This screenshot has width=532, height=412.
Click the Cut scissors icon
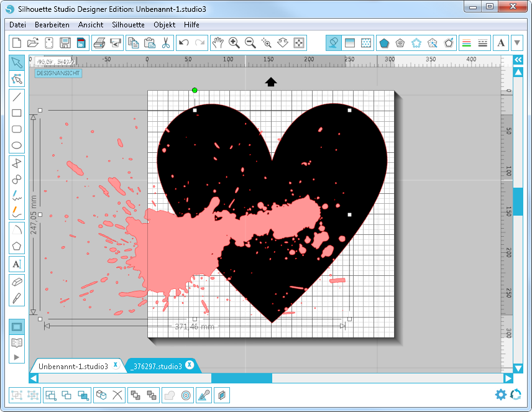pyautogui.click(x=165, y=43)
